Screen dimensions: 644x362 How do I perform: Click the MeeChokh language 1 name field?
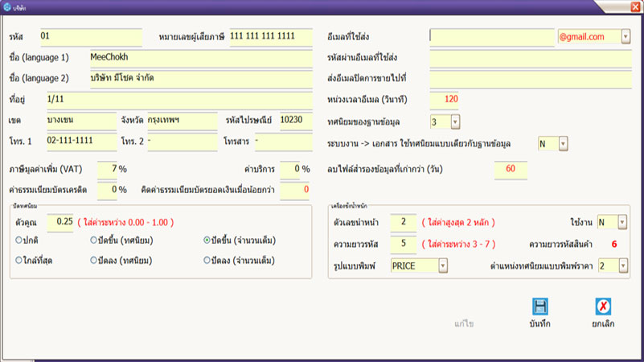click(x=199, y=58)
